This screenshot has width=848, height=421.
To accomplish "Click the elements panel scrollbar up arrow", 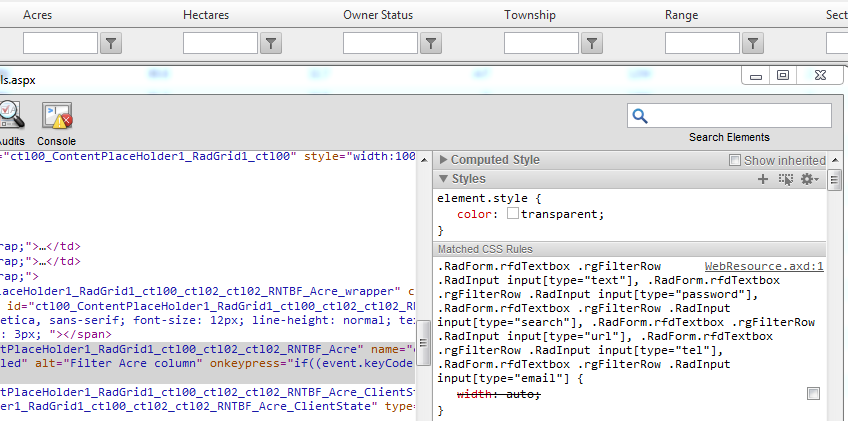I will [423, 160].
